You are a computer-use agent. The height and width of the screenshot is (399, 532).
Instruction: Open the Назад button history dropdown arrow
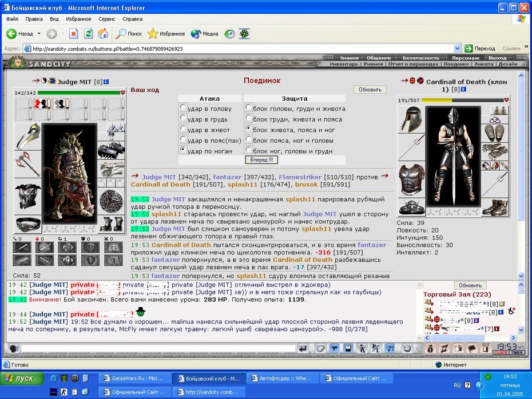coord(39,34)
